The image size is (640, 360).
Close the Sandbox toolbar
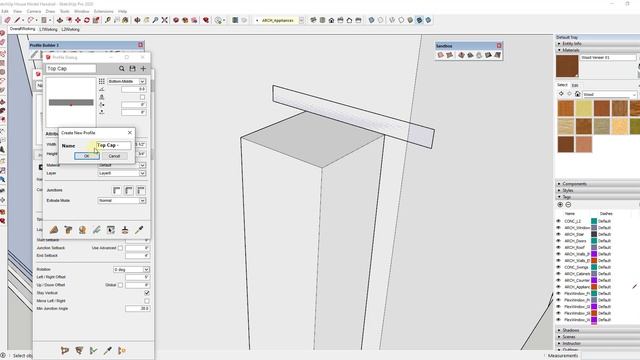pyautogui.click(x=499, y=45)
